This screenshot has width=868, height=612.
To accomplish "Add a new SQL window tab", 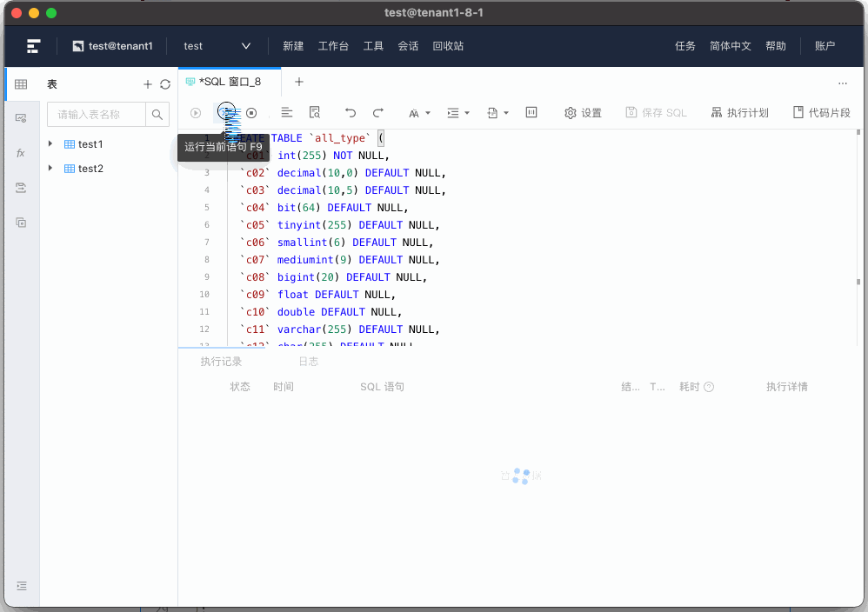I will (299, 82).
